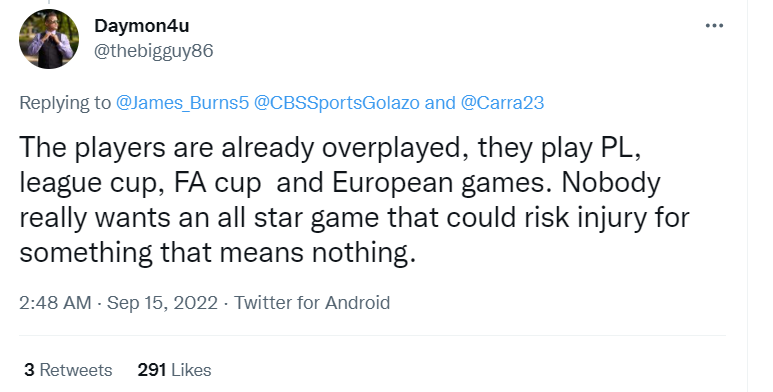Click the "Replying to" label

point(65,103)
